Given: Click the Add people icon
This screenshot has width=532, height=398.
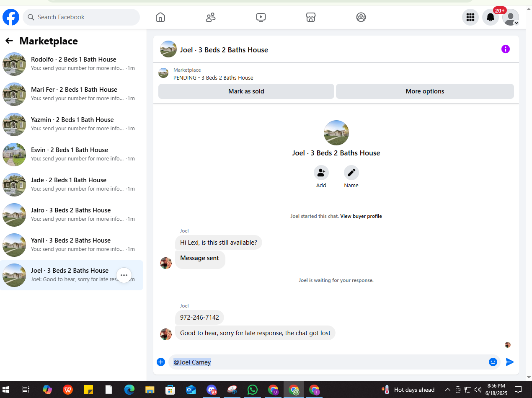Looking at the screenshot, I should pyautogui.click(x=321, y=173).
